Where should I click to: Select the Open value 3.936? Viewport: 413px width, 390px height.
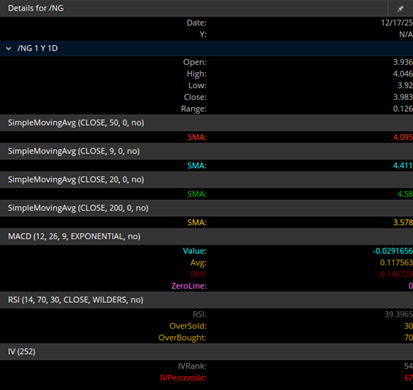tap(403, 62)
